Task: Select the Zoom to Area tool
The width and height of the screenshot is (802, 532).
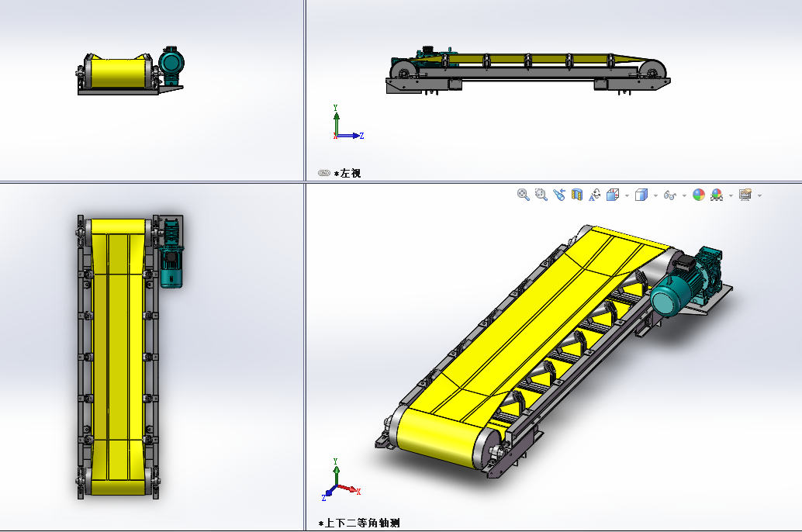Action: pyautogui.click(x=541, y=195)
